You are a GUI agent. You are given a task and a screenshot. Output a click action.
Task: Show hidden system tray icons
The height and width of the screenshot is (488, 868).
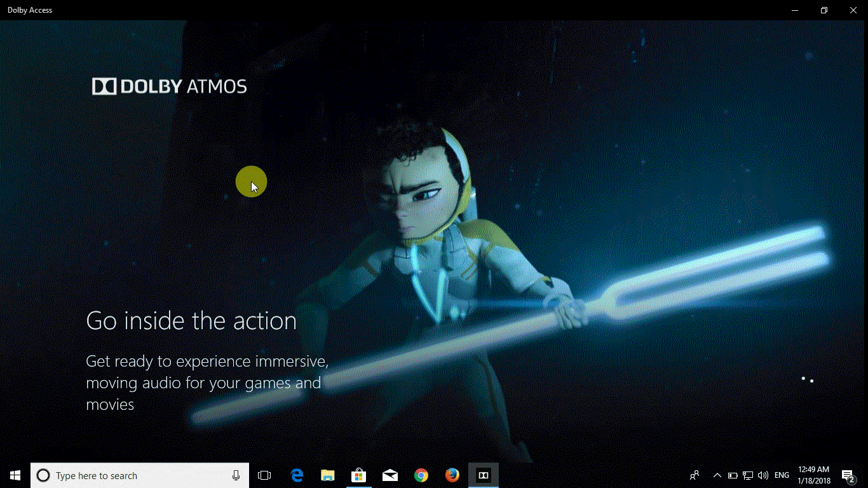(x=717, y=475)
